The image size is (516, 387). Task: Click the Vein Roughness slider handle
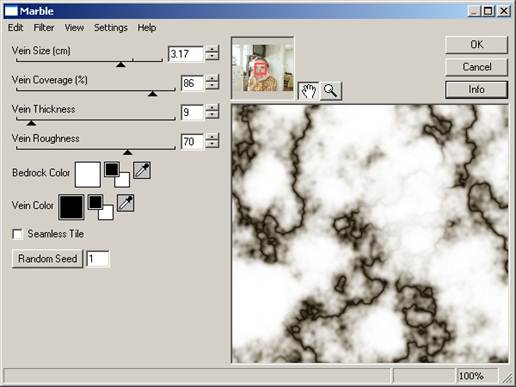click(127, 152)
